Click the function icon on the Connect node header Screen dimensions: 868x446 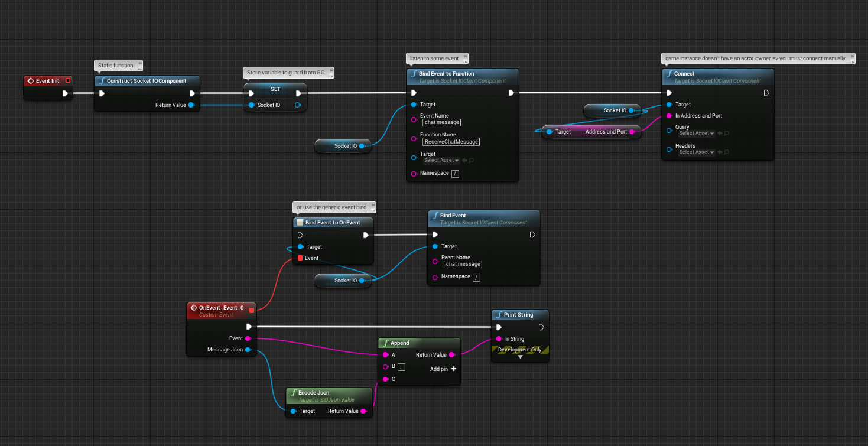(x=668, y=73)
